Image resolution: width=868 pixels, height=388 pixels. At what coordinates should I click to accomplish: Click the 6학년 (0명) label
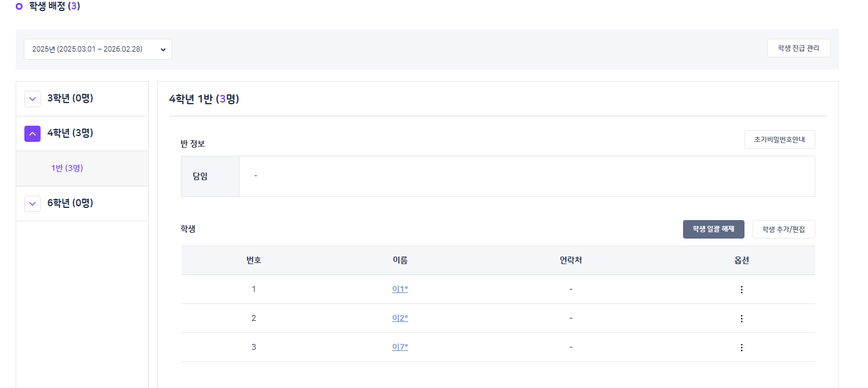pyautogui.click(x=70, y=203)
